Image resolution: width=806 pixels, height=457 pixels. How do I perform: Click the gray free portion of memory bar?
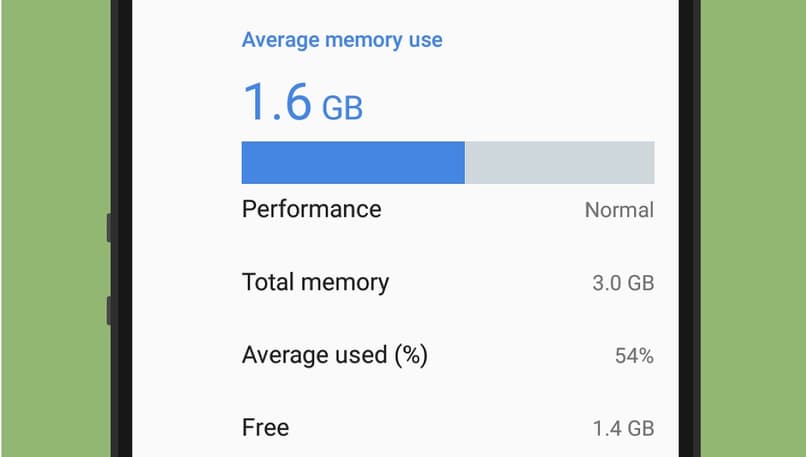(x=559, y=163)
